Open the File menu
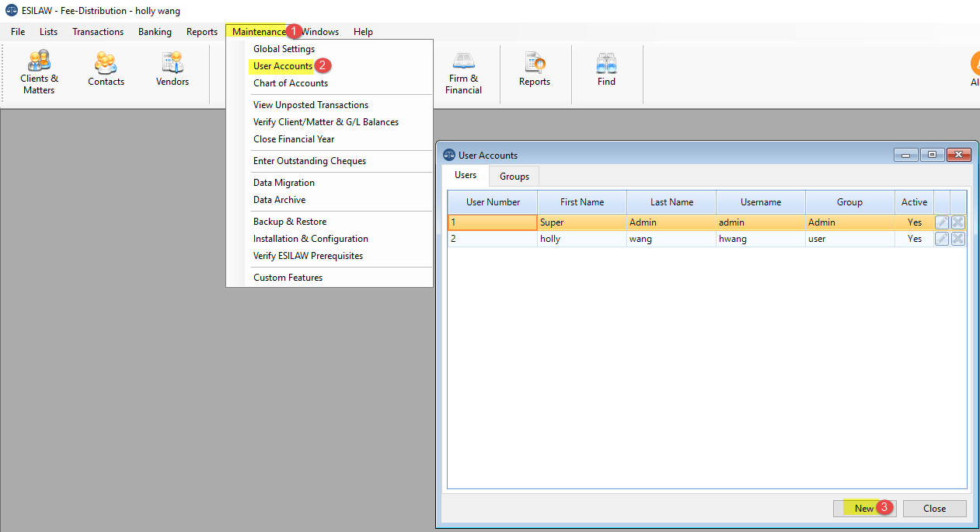 tap(18, 32)
